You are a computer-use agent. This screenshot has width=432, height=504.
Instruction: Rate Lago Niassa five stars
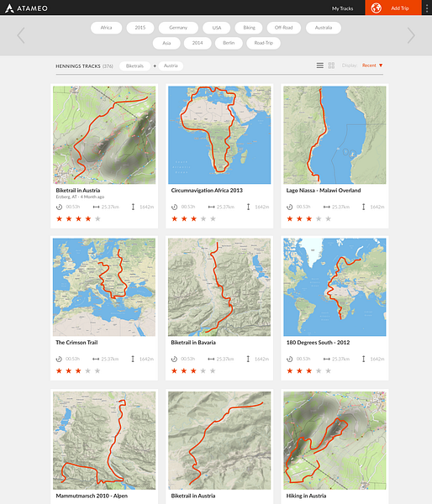tap(328, 219)
